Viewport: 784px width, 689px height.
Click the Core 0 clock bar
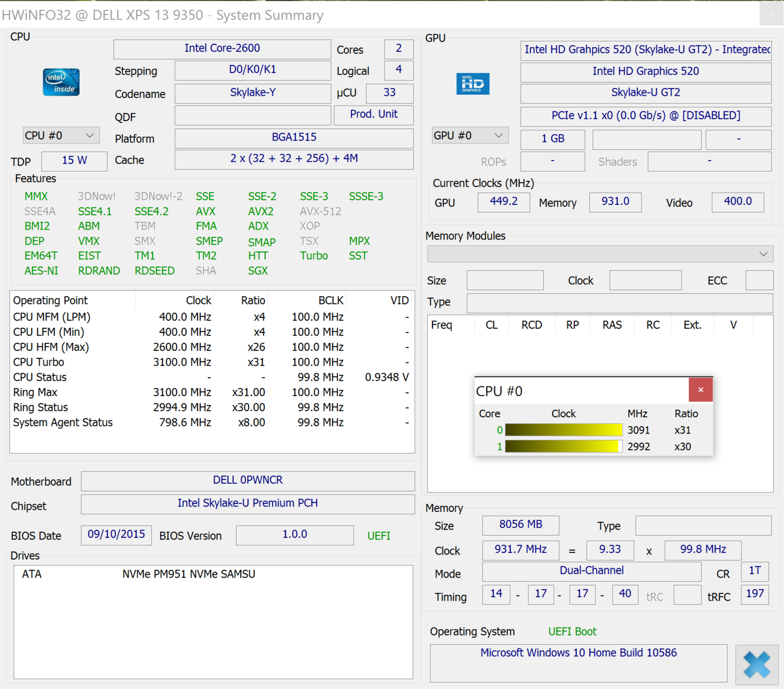tap(563, 430)
